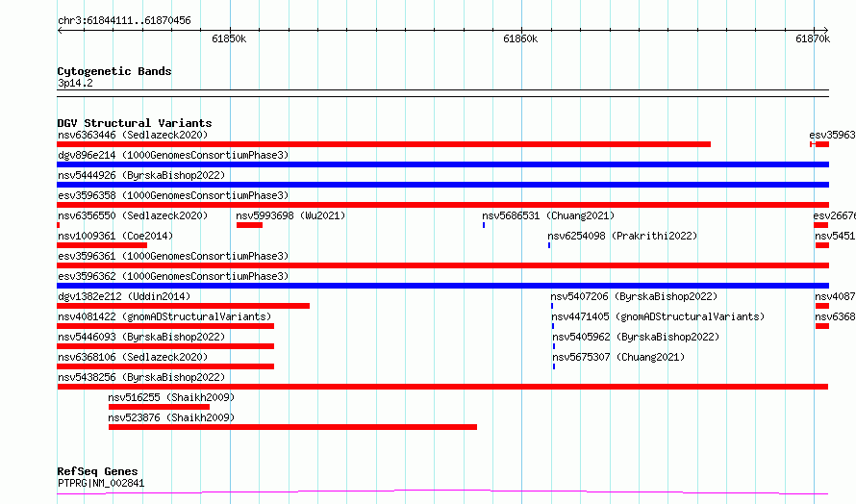
Task: Open the nsv5686531 (Chuang2021) variant label
Action: tap(548, 215)
